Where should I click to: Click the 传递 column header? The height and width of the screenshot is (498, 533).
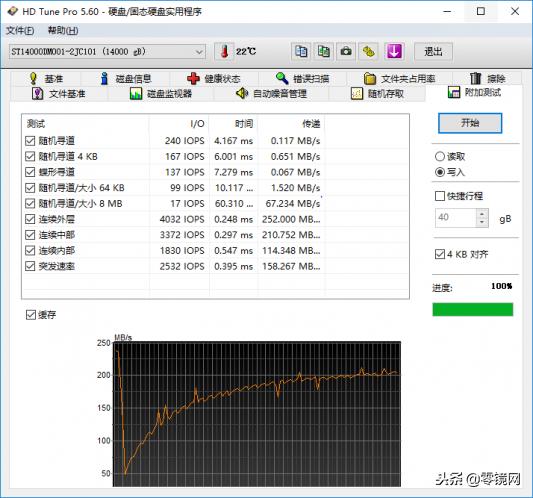[x=291, y=124]
